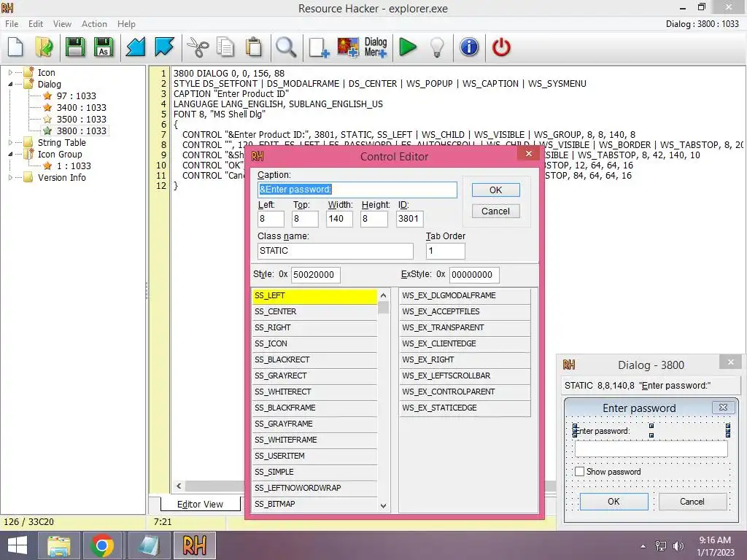Expand the Version Info tree folder
This screenshot has height=560, width=747.
tap(10, 178)
